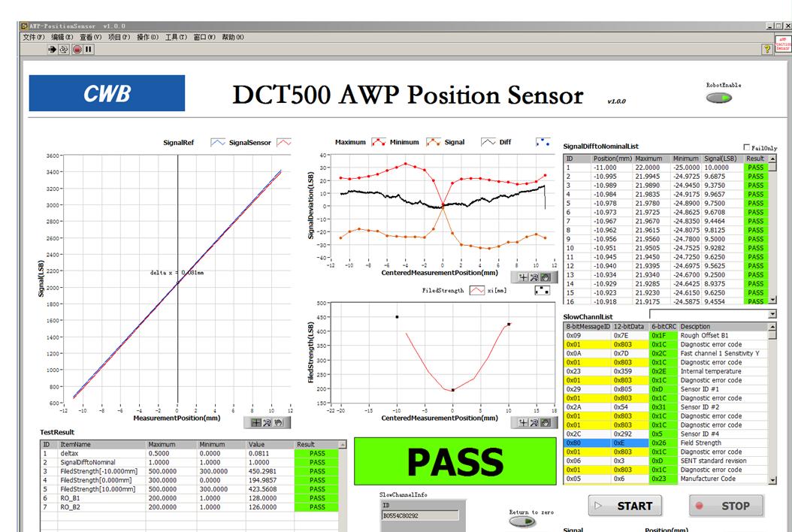
Task: Select the crosshair tool under the SignalDeviation graph
Action: [523, 277]
